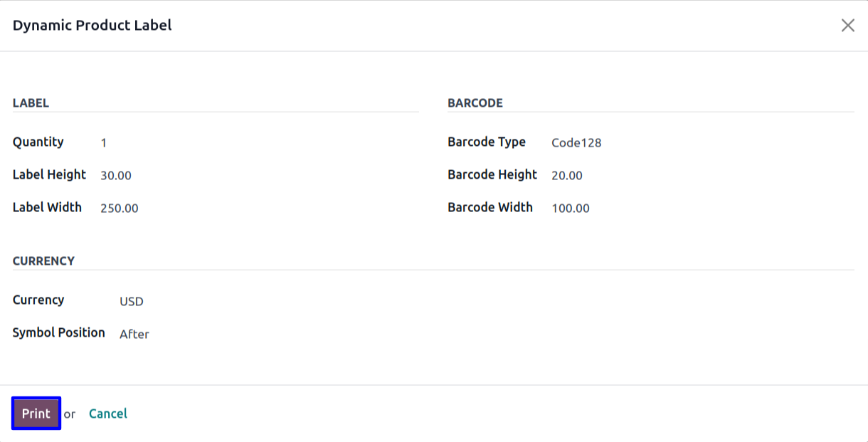Cancel the label printing dialog
Screen dimensions: 868x442
coord(108,414)
